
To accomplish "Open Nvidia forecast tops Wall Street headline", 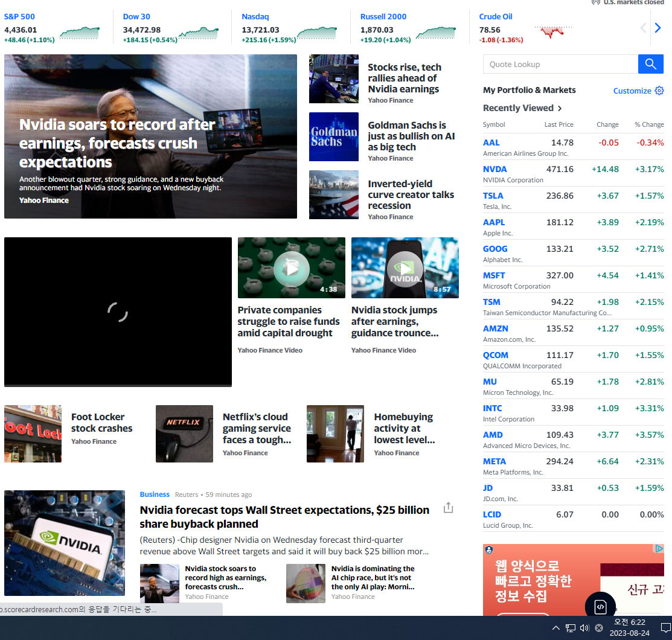I will [284, 517].
